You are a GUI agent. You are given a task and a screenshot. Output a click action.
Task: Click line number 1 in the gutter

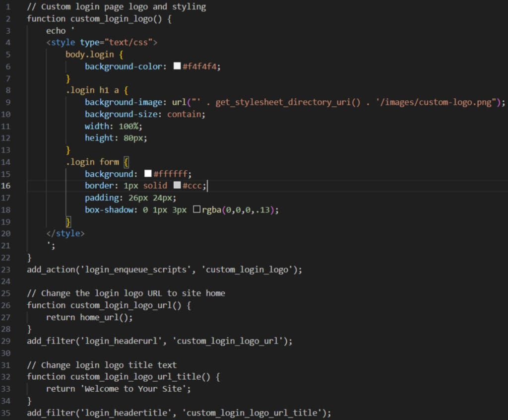coord(8,6)
